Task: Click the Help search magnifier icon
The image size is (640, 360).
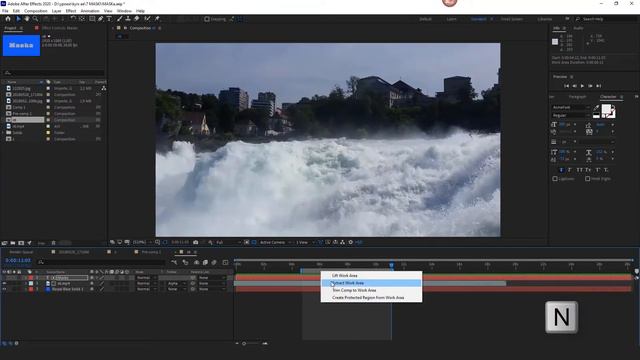Action: (x=578, y=19)
